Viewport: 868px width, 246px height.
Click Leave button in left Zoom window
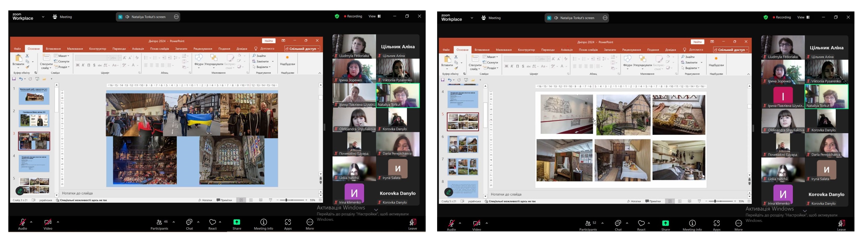(x=412, y=223)
